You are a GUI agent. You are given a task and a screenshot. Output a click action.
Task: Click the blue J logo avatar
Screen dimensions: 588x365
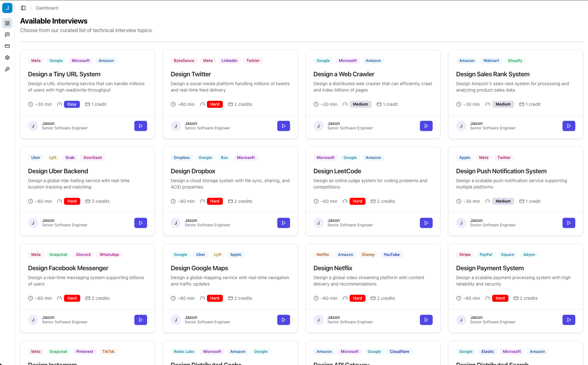[7, 8]
